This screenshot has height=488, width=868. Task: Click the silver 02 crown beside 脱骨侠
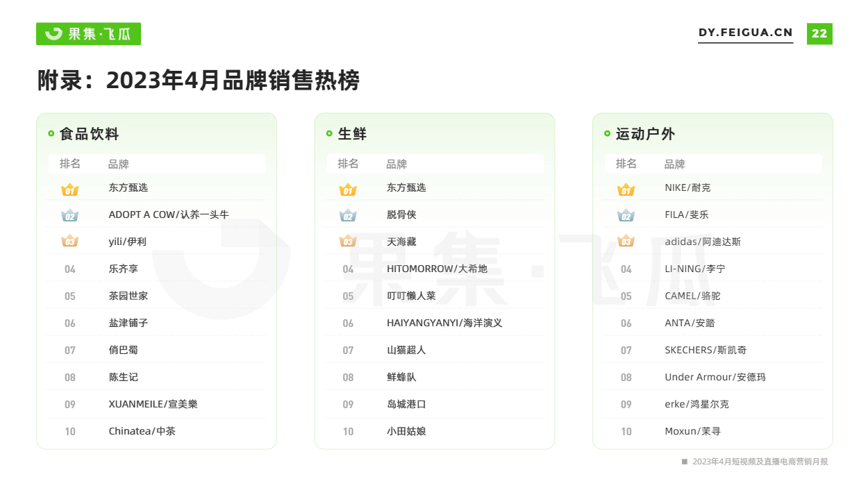[348, 216]
